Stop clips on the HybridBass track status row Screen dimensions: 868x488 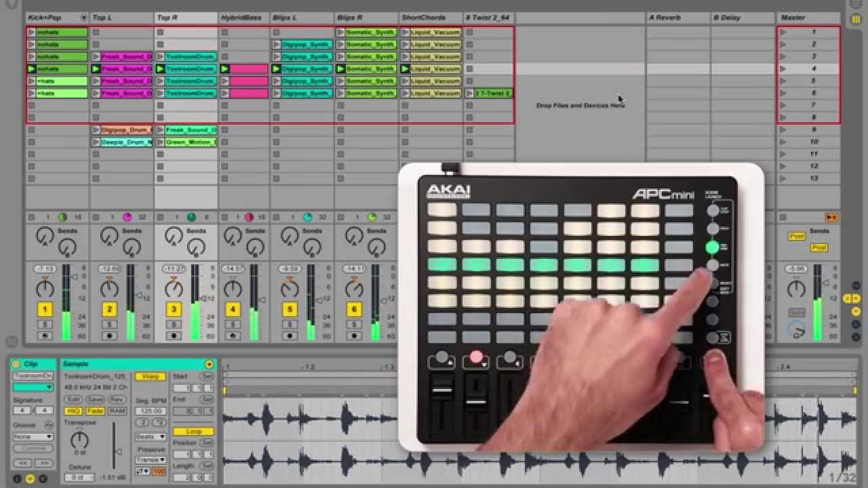(224, 217)
